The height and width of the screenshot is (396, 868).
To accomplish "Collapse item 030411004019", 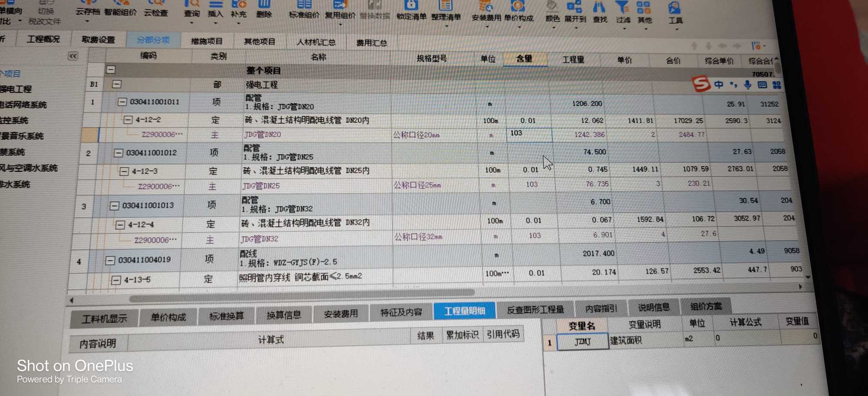I will 110,260.
